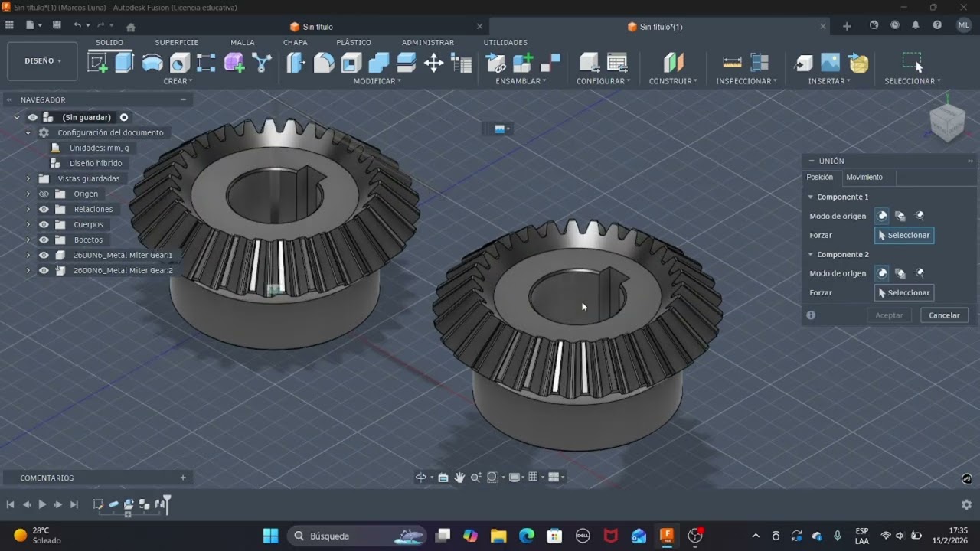The height and width of the screenshot is (551, 980).
Task: Open the MODIFICAR dropdown menu
Action: tap(377, 81)
